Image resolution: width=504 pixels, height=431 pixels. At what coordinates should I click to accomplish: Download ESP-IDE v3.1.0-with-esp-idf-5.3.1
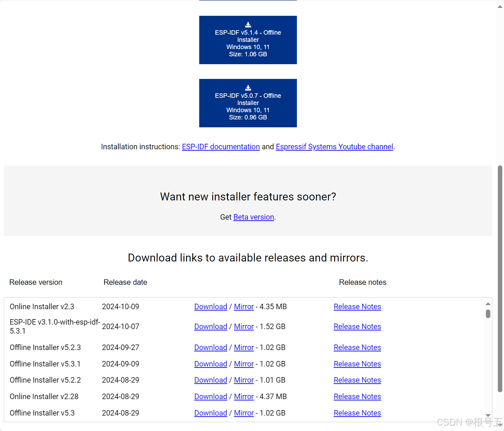[x=211, y=326]
